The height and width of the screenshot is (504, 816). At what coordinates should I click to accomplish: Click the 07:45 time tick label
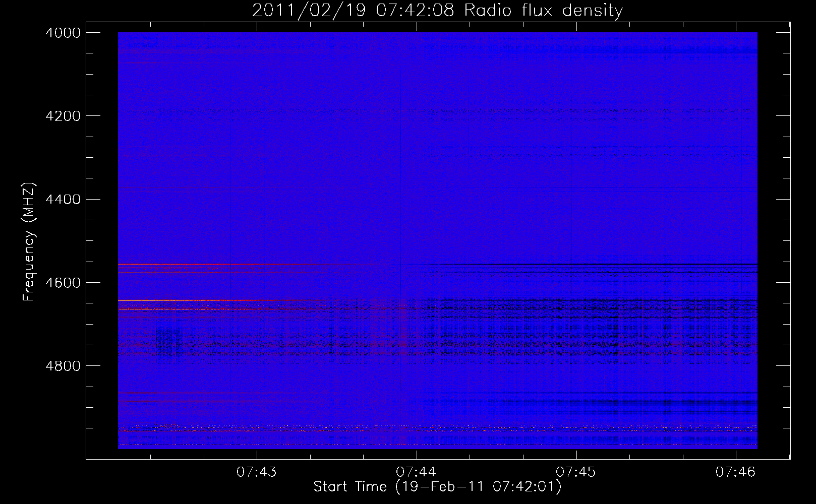pos(576,472)
